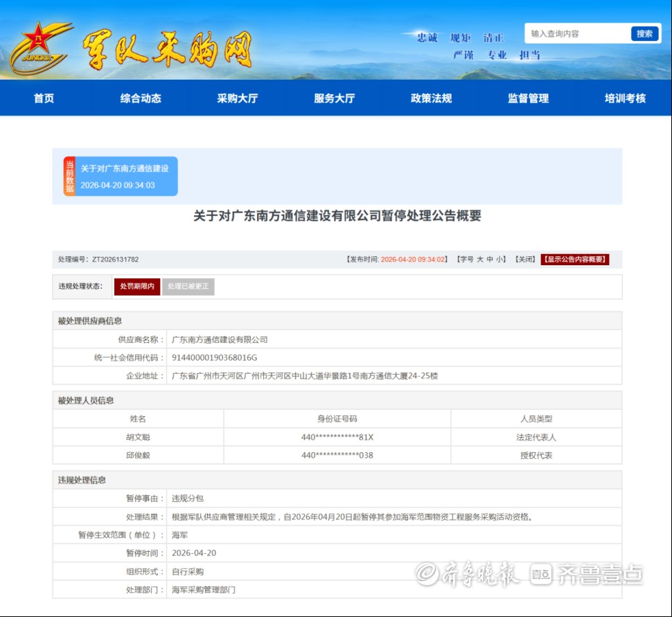Image resolution: width=672 pixels, height=617 pixels.
Task: Go to 首页 in navigation bar
Action: (x=44, y=98)
